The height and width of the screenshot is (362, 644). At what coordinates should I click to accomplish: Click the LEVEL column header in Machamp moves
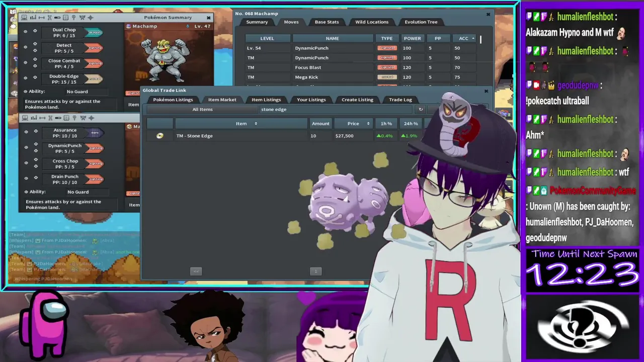(x=267, y=38)
